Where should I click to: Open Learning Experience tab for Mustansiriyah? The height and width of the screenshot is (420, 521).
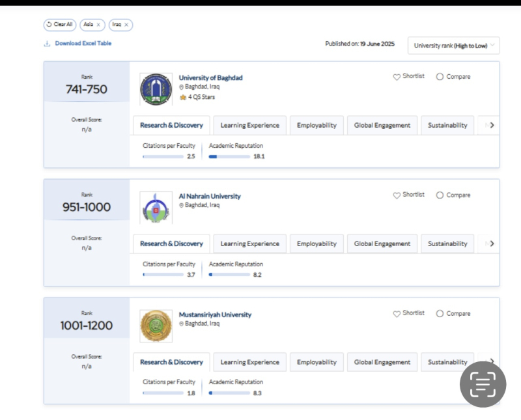click(250, 362)
